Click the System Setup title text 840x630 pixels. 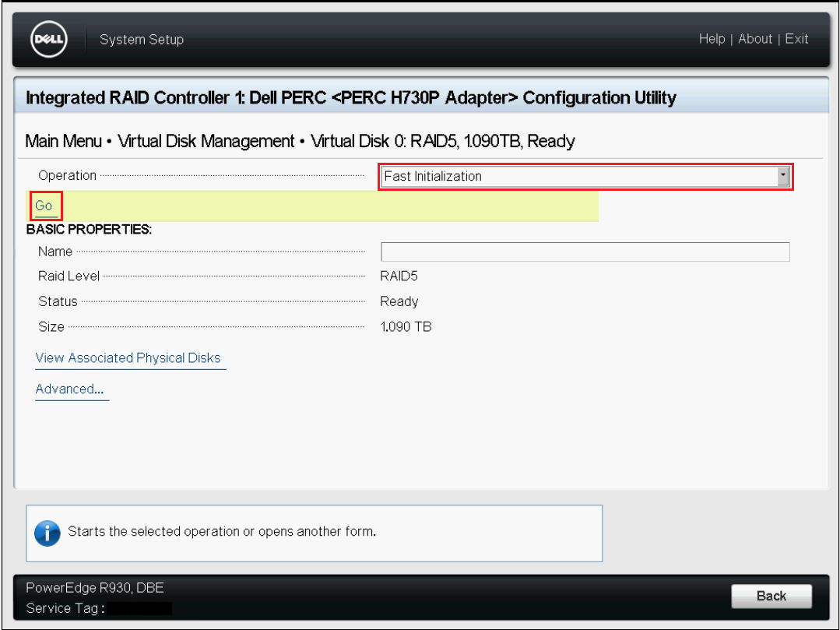tap(142, 40)
